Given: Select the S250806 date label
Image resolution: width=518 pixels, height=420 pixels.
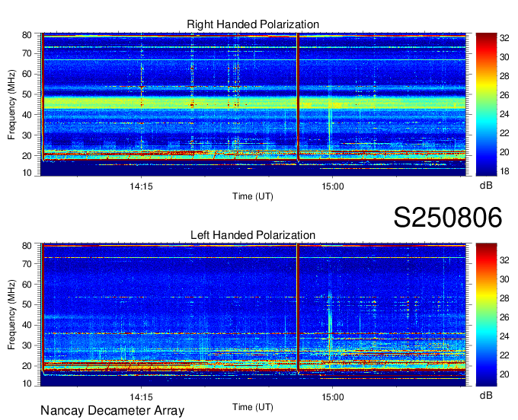Looking at the screenshot, I should point(448,218).
